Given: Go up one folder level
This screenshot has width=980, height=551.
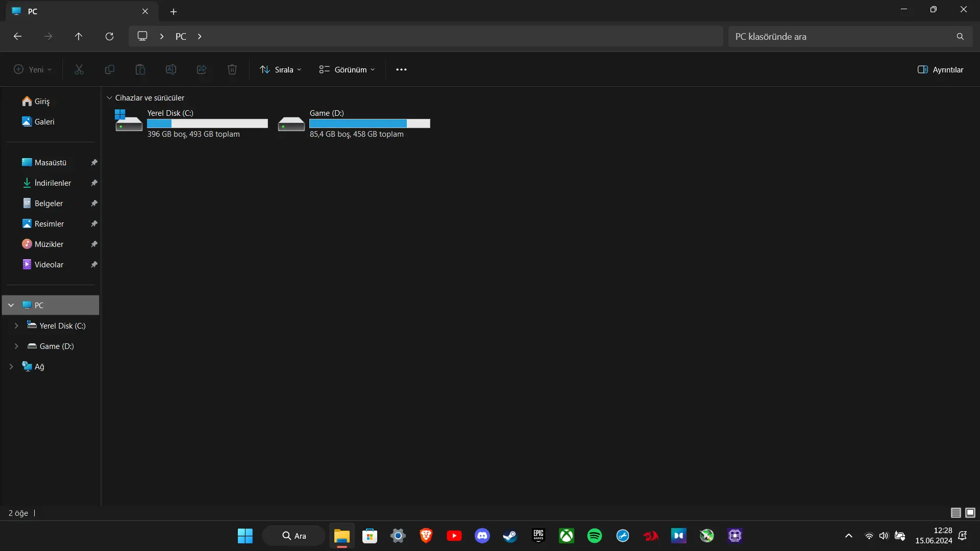Looking at the screenshot, I should click(79, 36).
